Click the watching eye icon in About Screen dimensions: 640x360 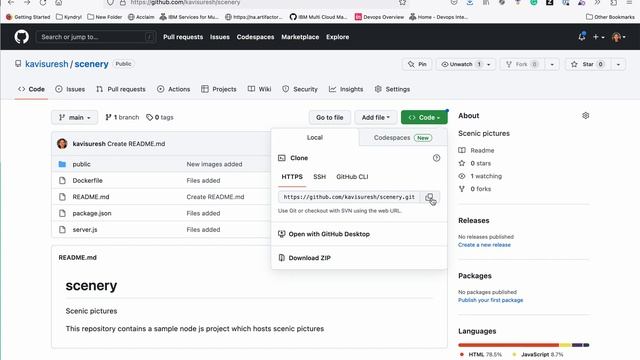[462, 176]
